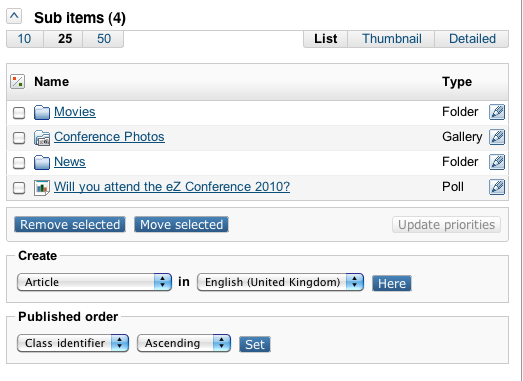The width and height of the screenshot is (523, 381).
Task: Tick the Conference Photos checkbox
Action: 19,138
